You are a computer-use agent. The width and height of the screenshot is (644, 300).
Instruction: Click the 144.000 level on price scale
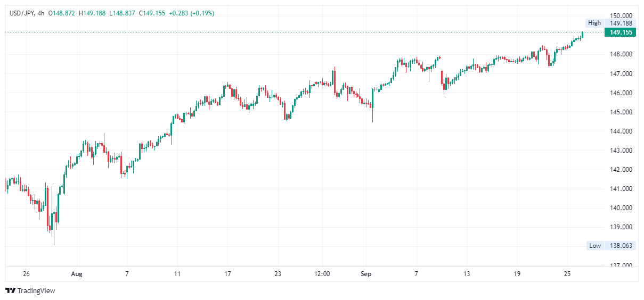(621, 131)
